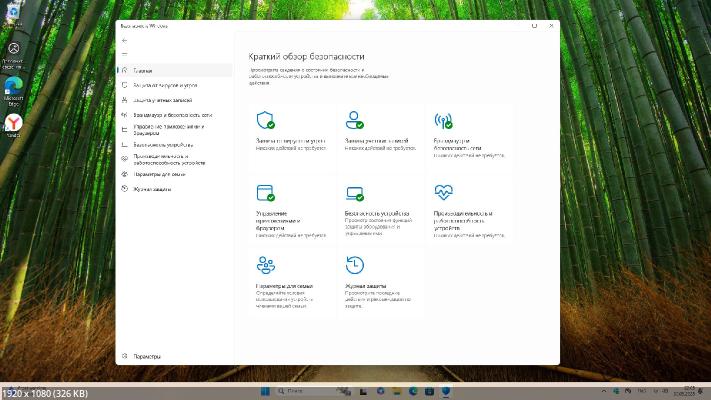Open the virus and threat protection shield tile
The height and width of the screenshot is (400, 711).
click(x=265, y=121)
